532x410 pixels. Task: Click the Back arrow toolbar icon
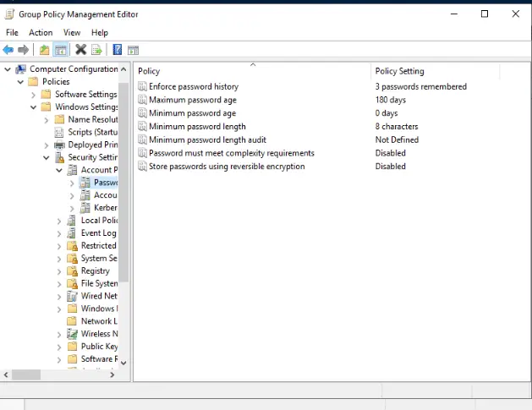tap(8, 50)
